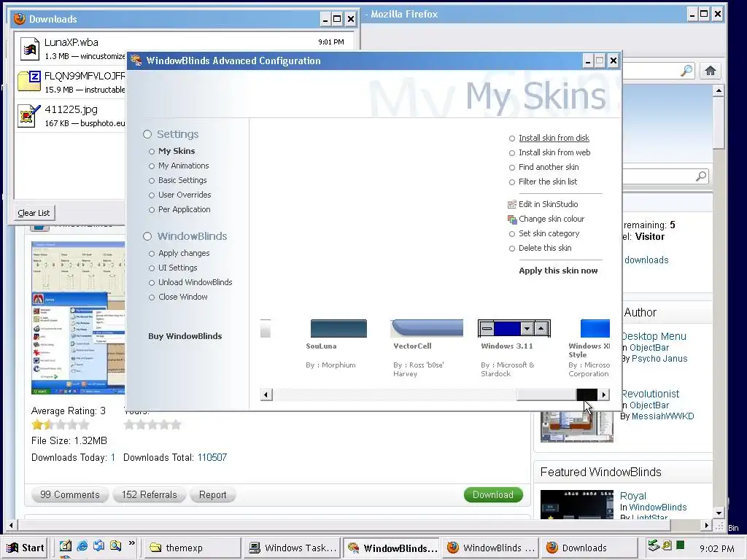Screen dimensions: 747x560
Task: Click Firefox page scroll down arrow
Action: [x=719, y=513]
